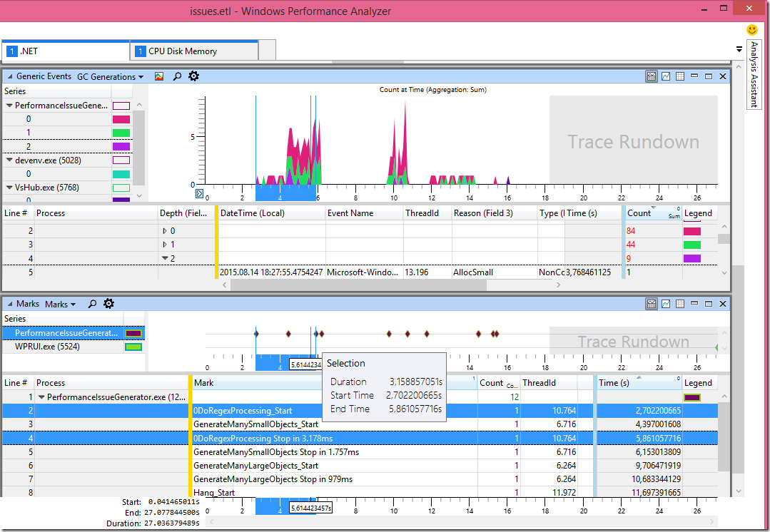
Task: Click the Generic Events series list scrollbar
Action: pos(139,147)
